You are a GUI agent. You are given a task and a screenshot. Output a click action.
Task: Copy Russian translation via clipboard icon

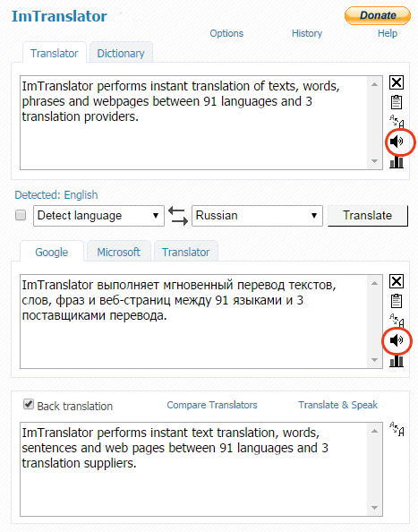397,301
